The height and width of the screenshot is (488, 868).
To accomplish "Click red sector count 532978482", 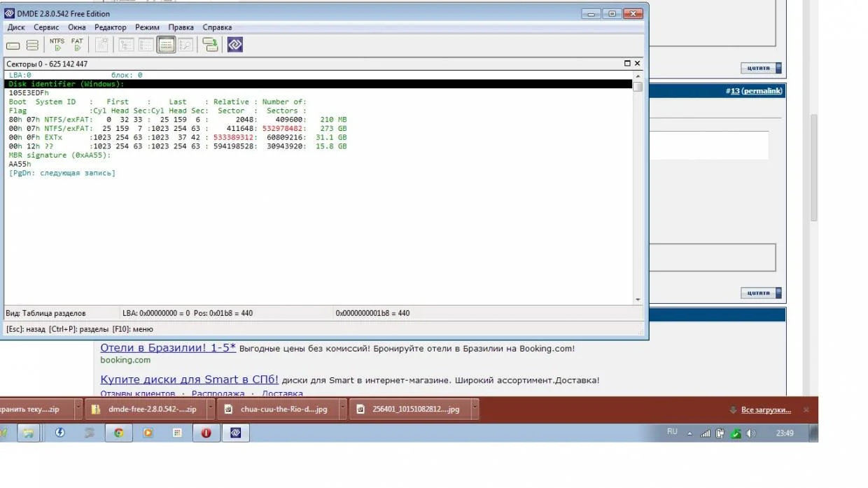I will tap(282, 129).
